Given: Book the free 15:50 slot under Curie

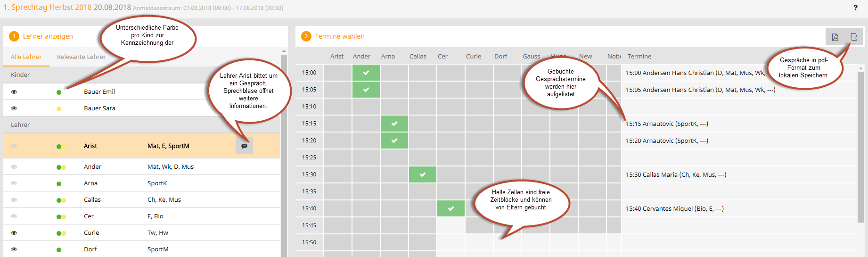Looking at the screenshot, I should click(x=479, y=242).
